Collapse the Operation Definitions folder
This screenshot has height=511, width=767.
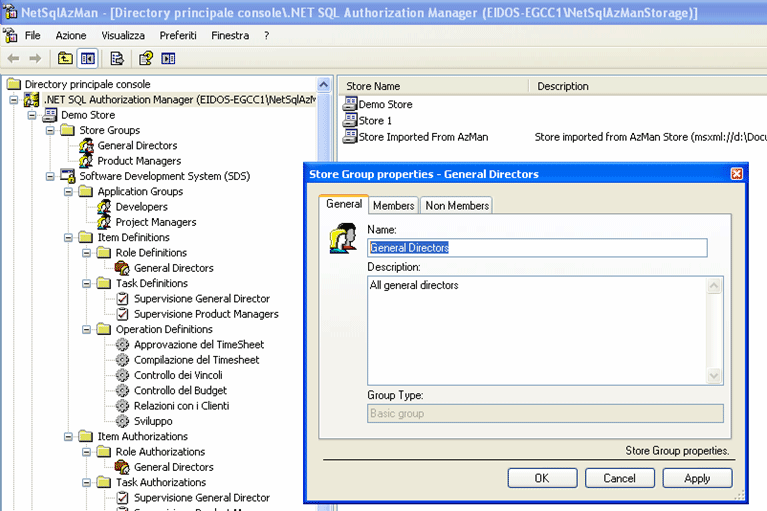click(87, 330)
